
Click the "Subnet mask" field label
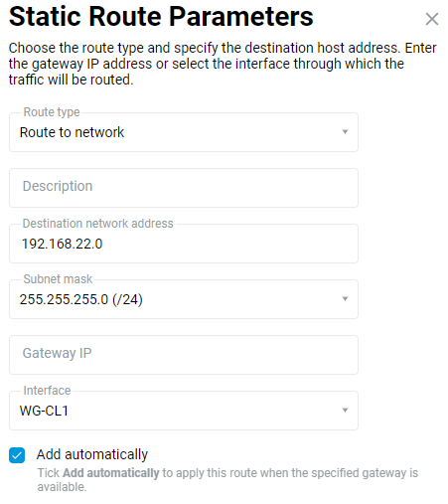pyautogui.click(x=58, y=279)
